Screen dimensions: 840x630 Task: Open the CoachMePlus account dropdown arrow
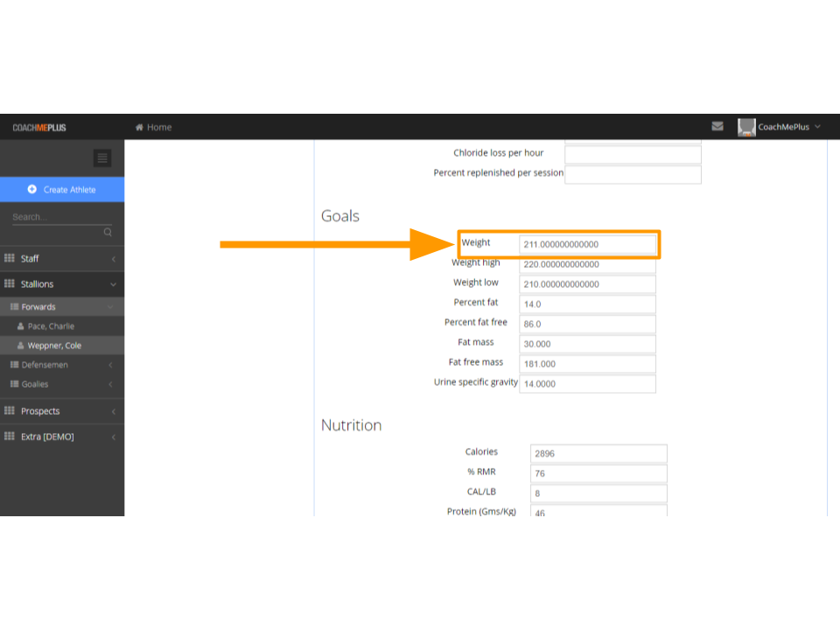(x=817, y=127)
